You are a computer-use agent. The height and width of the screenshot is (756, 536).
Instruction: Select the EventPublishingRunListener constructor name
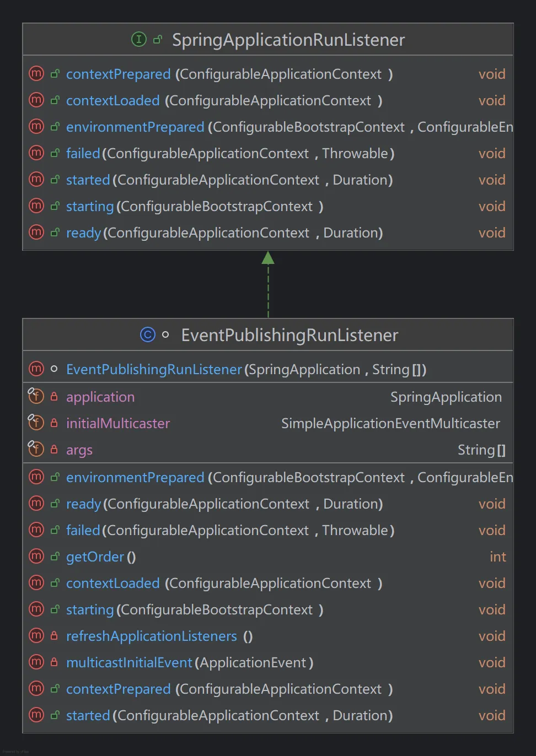[x=154, y=370]
